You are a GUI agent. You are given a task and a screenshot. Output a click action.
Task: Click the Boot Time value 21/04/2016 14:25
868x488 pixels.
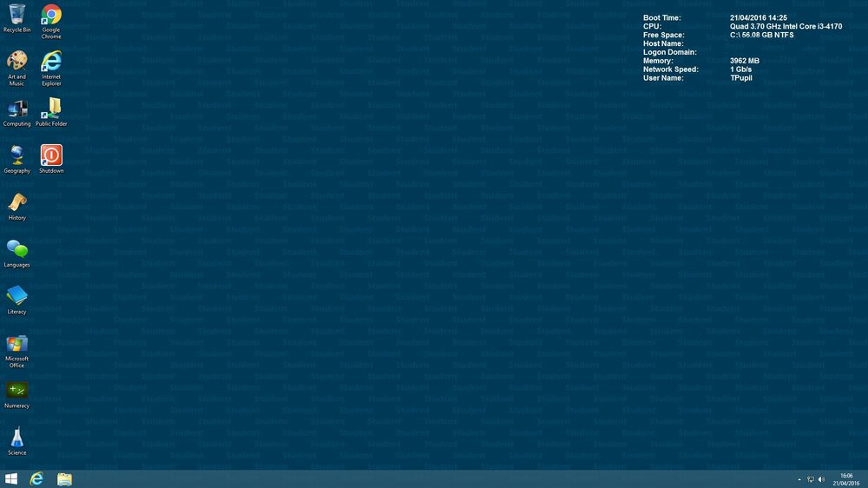pyautogui.click(x=758, y=17)
